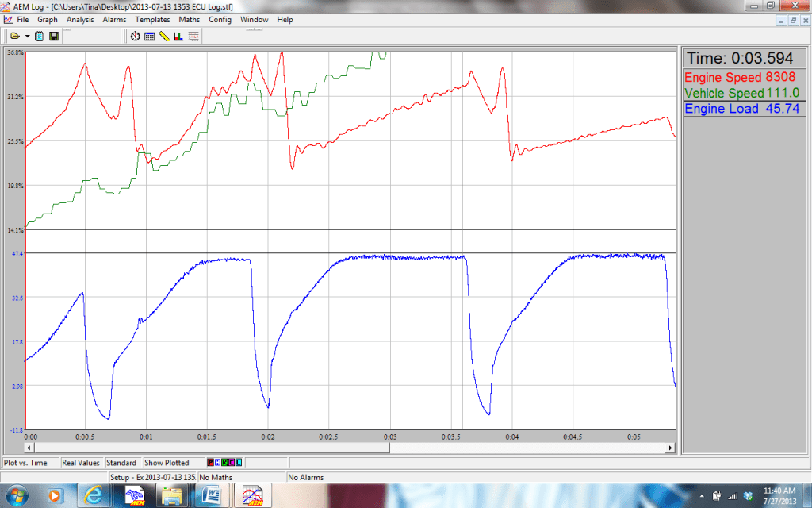The height and width of the screenshot is (508, 812).
Task: Open Windows Explorer folder in taskbar
Action: coord(171,495)
